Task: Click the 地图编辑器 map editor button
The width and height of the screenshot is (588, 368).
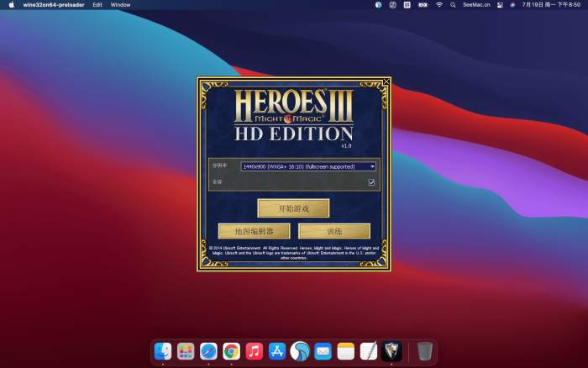Action: [254, 231]
